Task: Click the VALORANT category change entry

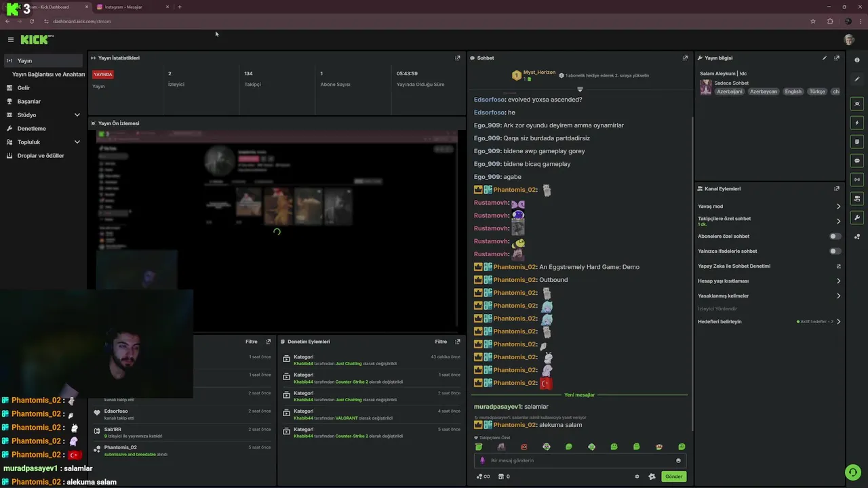Action: (372, 415)
